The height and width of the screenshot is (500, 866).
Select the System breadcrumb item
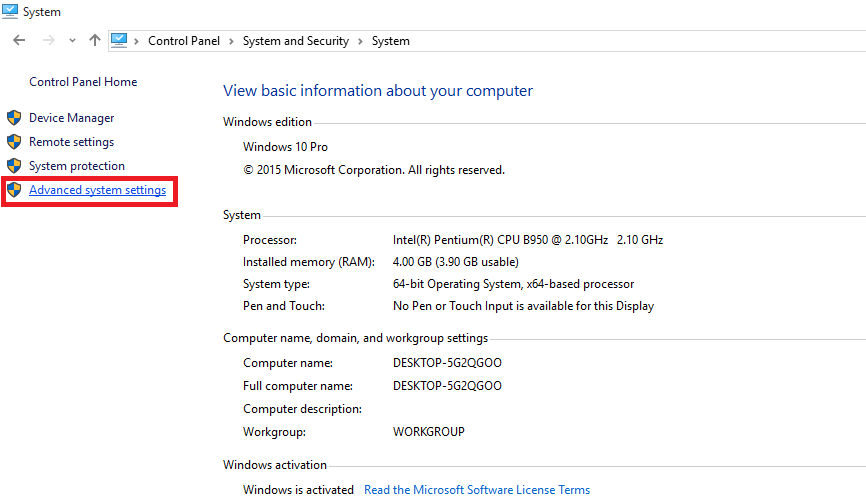coord(390,41)
